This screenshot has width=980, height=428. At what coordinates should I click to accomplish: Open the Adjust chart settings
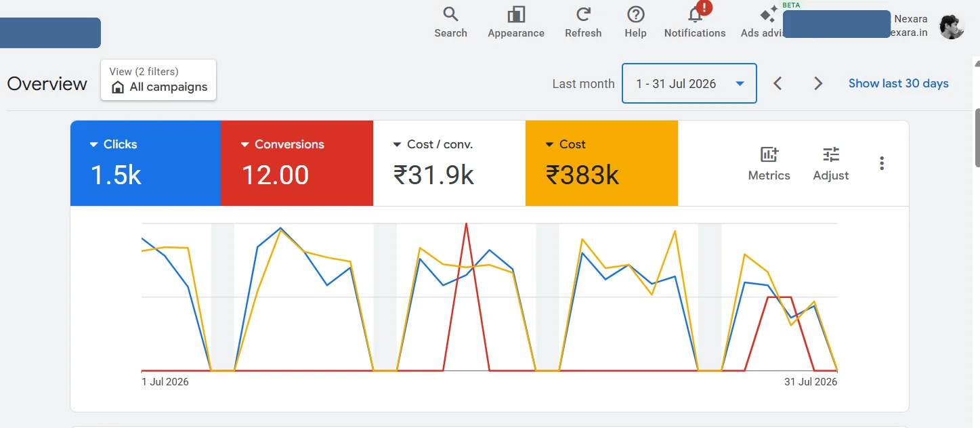coord(831,163)
